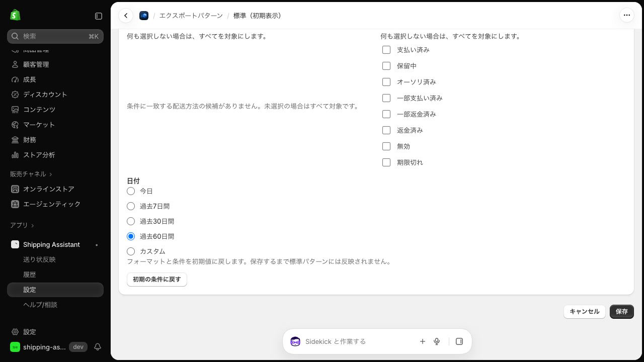This screenshot has width=644, height=362.
Task: Check the 返金済み checkbox
Action: (386, 130)
